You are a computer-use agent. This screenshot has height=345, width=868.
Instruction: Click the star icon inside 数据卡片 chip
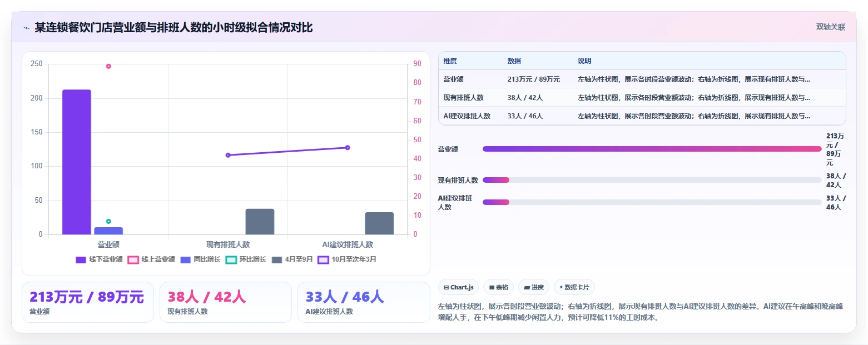click(x=561, y=287)
